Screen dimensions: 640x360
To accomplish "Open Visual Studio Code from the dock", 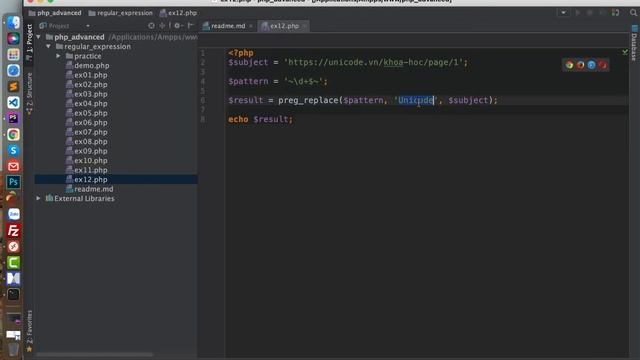I will (13, 102).
